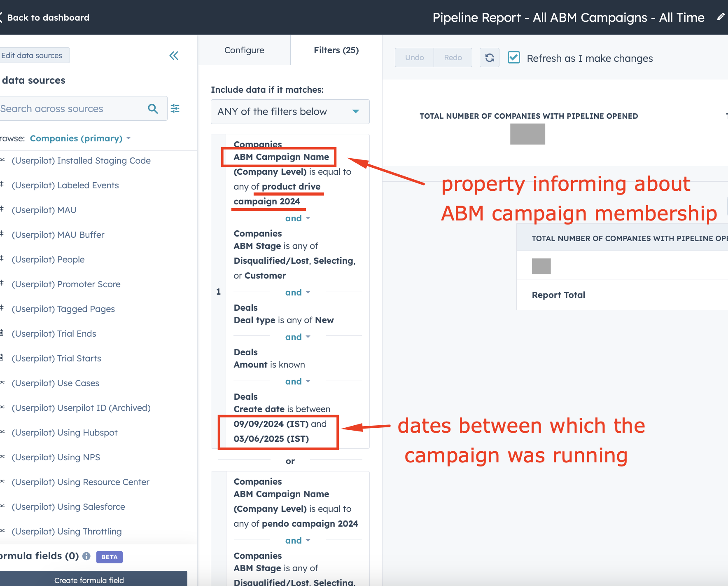
Task: Select (Userpilot) MAU property
Action: pos(44,210)
